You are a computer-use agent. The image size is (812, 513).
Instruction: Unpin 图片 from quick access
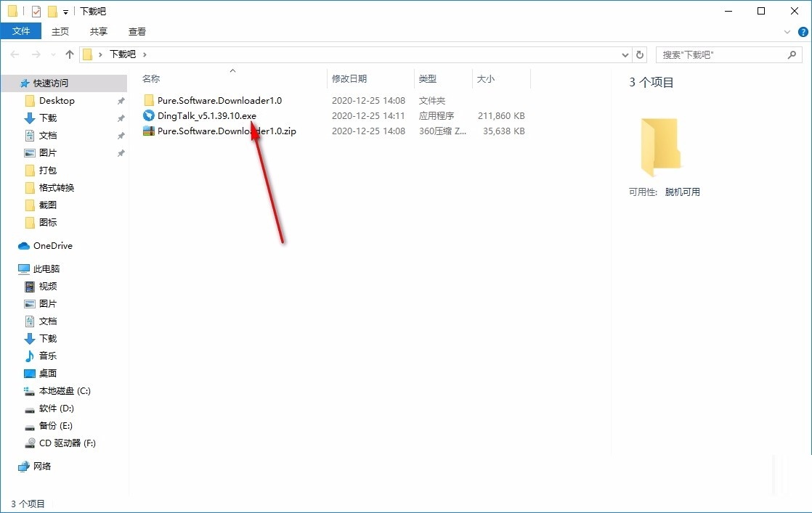(x=121, y=152)
